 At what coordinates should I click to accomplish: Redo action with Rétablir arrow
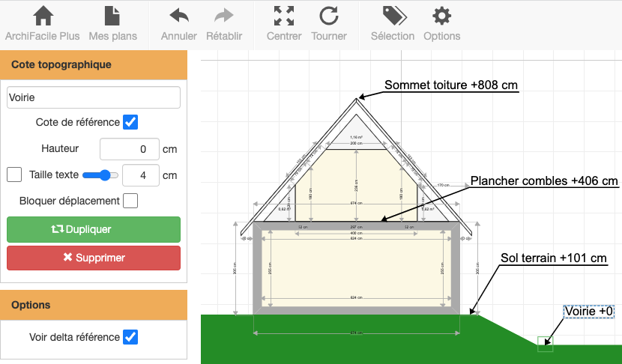(x=223, y=16)
